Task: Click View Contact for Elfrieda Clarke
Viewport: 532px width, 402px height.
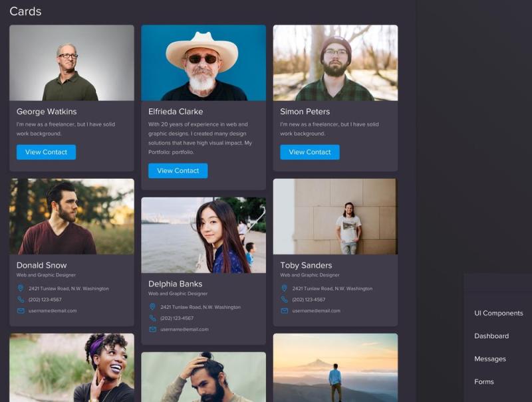Action: 177,171
